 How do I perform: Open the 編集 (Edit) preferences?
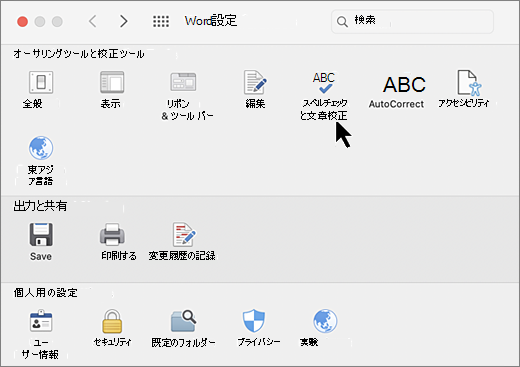click(255, 82)
